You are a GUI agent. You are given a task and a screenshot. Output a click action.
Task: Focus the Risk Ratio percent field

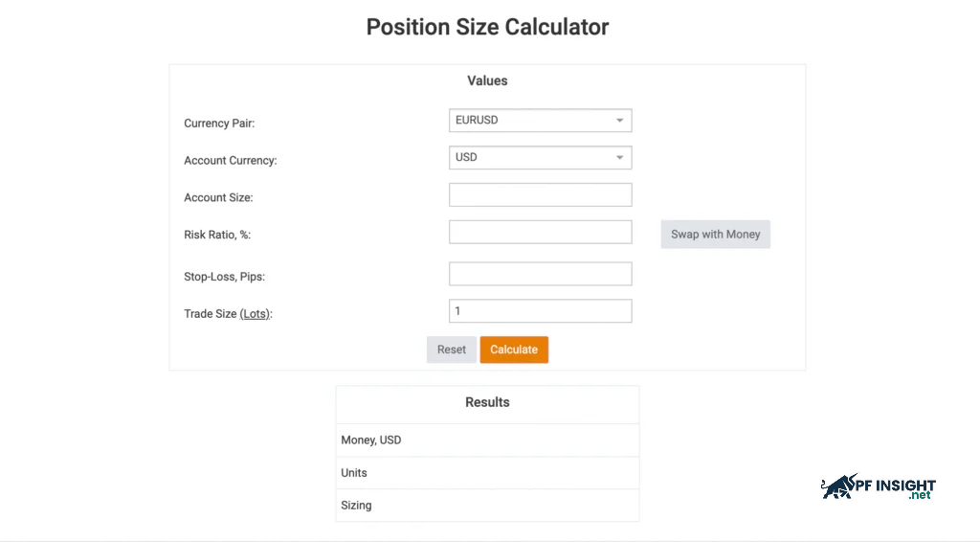point(540,233)
